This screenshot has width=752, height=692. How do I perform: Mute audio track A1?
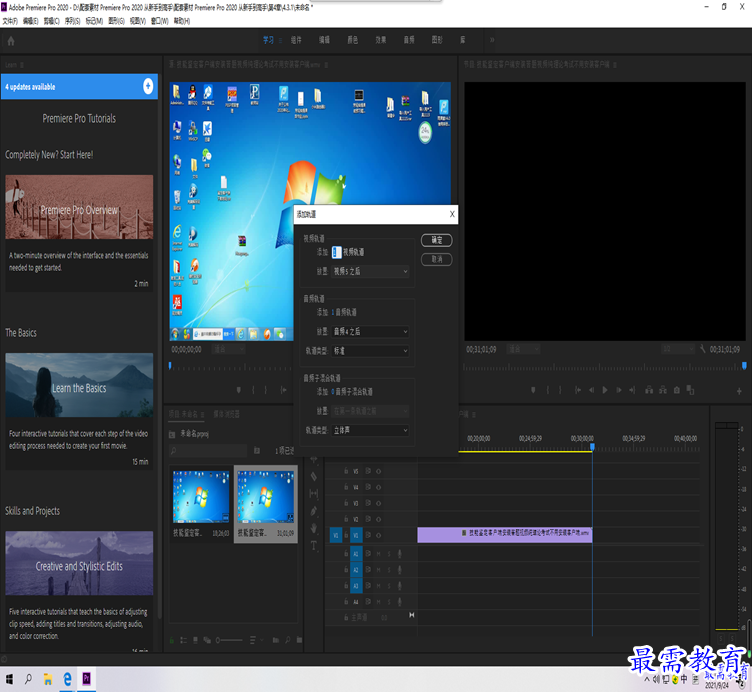pos(378,554)
